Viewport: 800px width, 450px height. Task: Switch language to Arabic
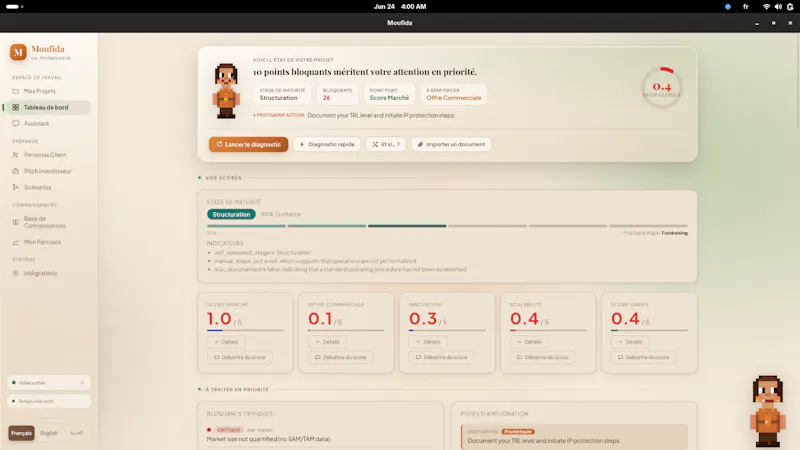[77, 433]
